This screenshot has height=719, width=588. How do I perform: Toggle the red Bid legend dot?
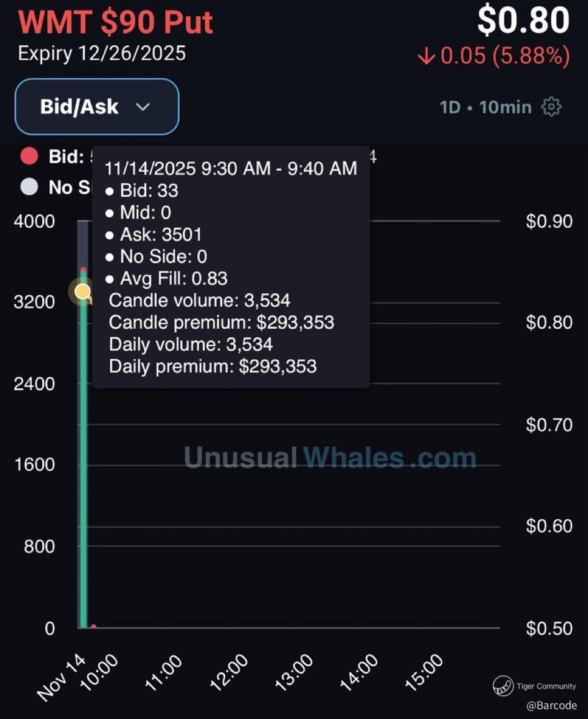[x=29, y=156]
